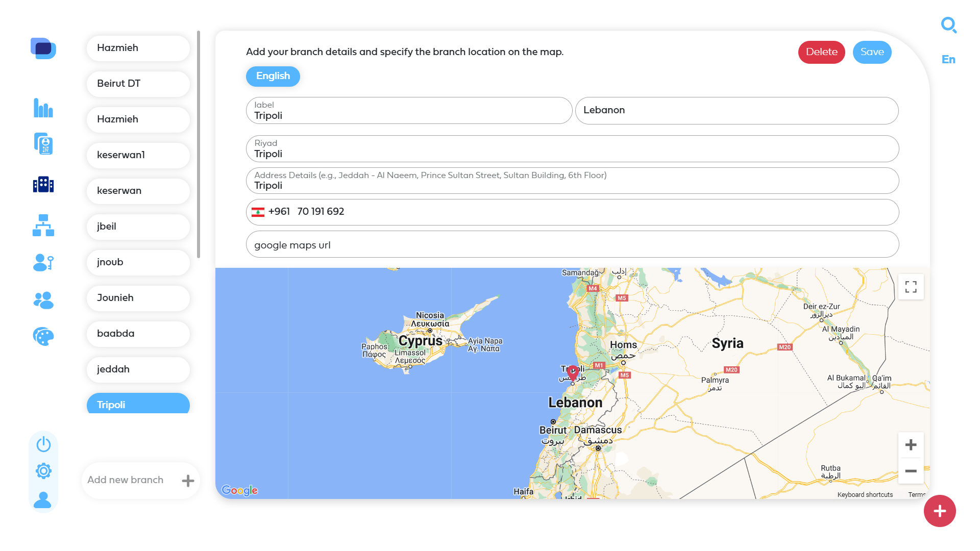Zoom in the map
This screenshot has height=551, width=980.
pyautogui.click(x=911, y=445)
